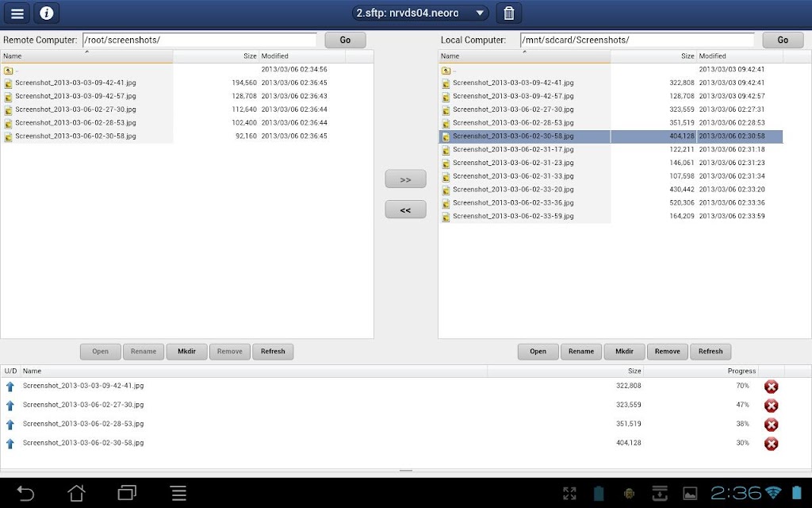This screenshot has height=508, width=812.
Task: Click local file icon for Screenshot_2013-03-06-02-33-20.jpg
Action: pos(446,190)
